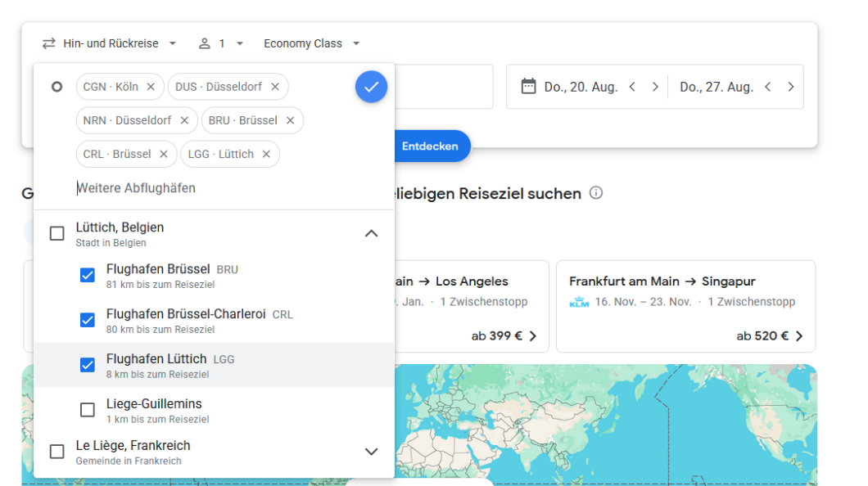Select all airports for Lüttich, Belgien
868x486 pixels.
point(57,234)
